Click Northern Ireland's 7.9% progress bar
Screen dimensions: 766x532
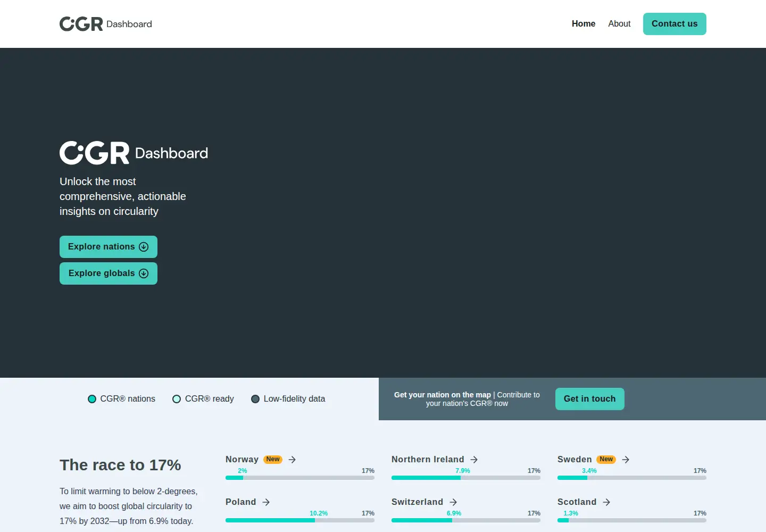coord(466,478)
